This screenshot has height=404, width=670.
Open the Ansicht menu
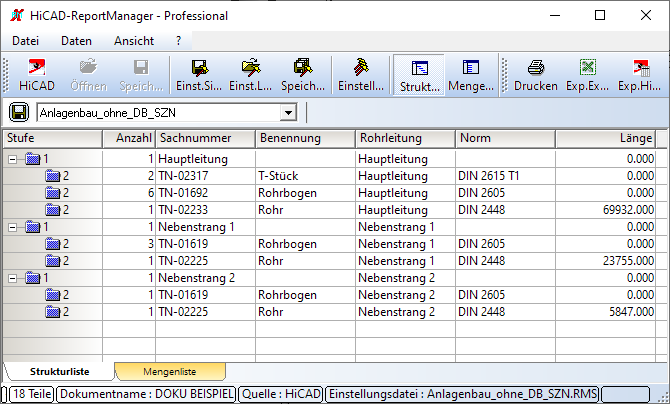point(134,41)
